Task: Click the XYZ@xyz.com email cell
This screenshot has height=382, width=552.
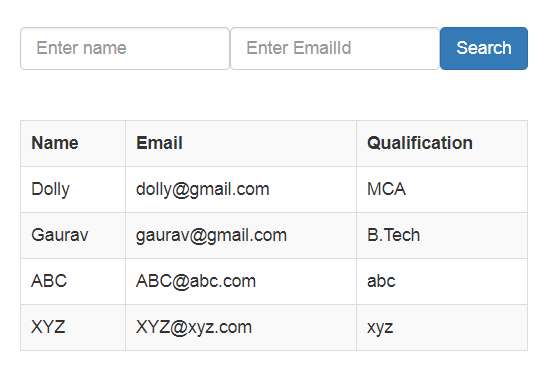Action: [x=241, y=327]
